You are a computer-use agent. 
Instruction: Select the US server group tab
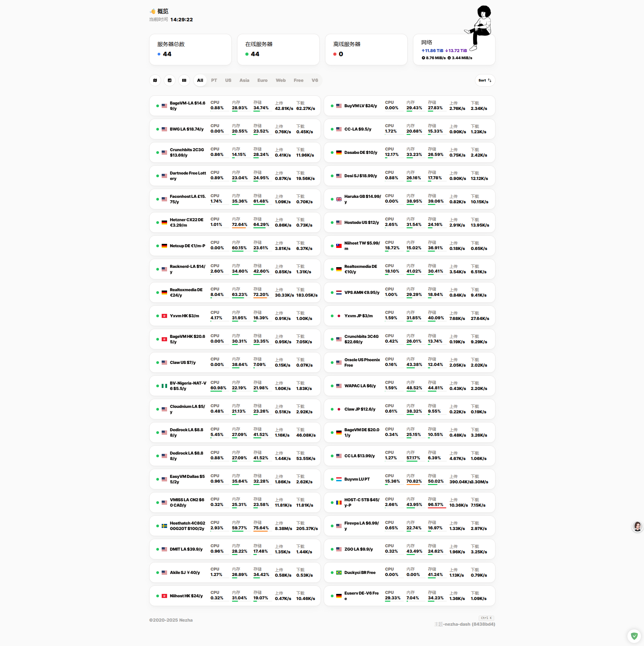point(228,80)
